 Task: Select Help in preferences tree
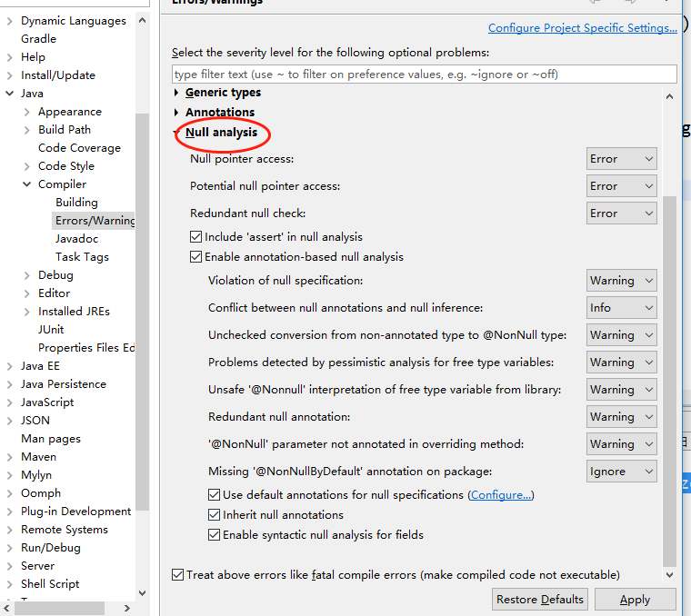(33, 57)
